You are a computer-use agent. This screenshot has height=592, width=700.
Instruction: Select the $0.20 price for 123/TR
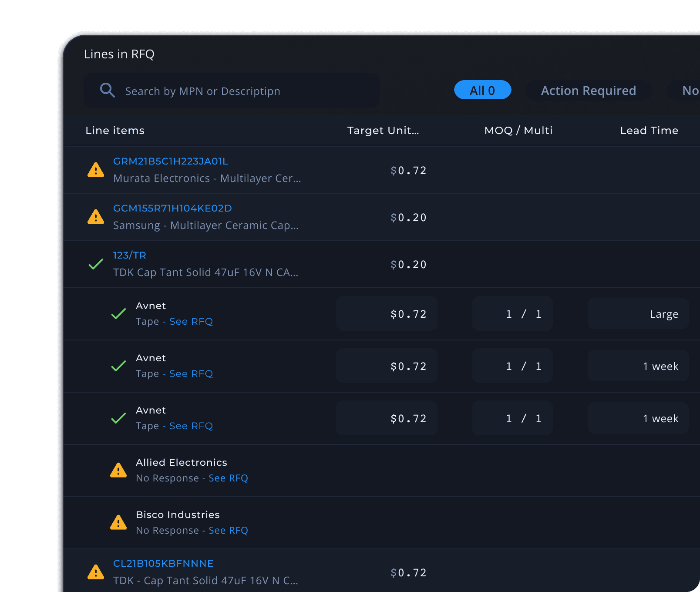coord(408,264)
